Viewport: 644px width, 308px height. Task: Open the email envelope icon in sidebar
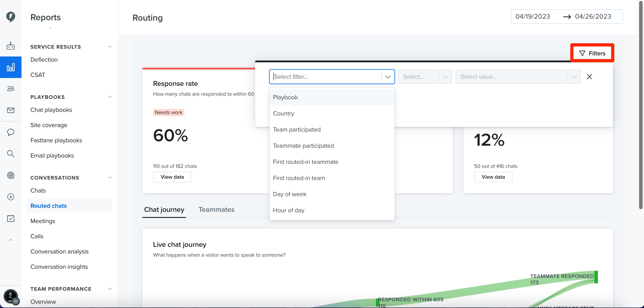(11, 110)
